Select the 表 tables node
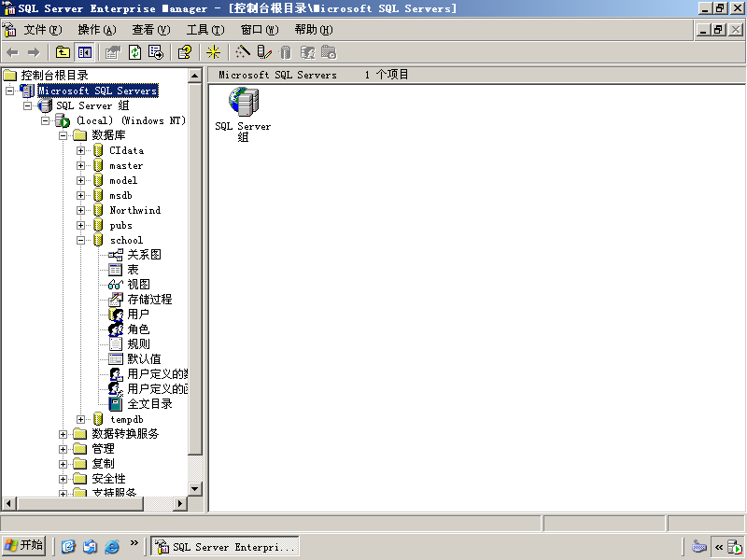Image resolution: width=747 pixels, height=560 pixels. (133, 270)
